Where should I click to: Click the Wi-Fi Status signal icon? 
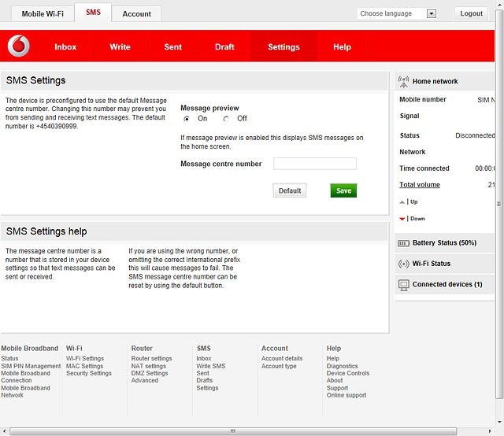tap(403, 264)
